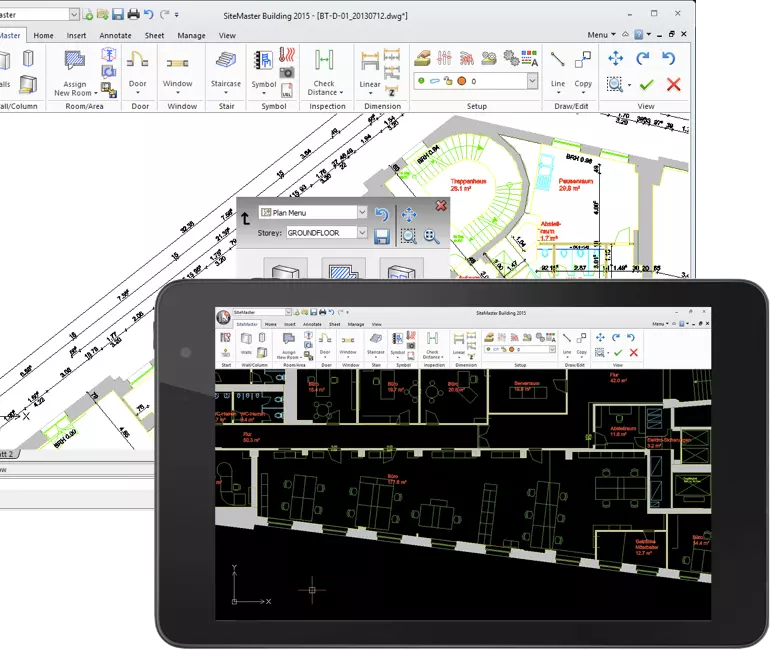This screenshot has width=770, height=650.
Task: Click the orange layer color swatch
Action: [x=462, y=81]
